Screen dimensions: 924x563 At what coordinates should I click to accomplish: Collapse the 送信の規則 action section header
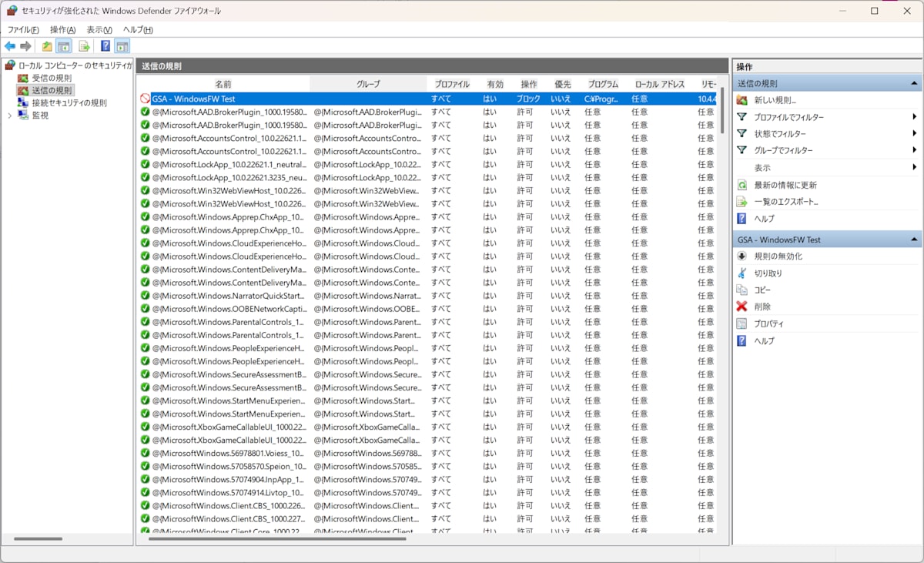coord(914,83)
